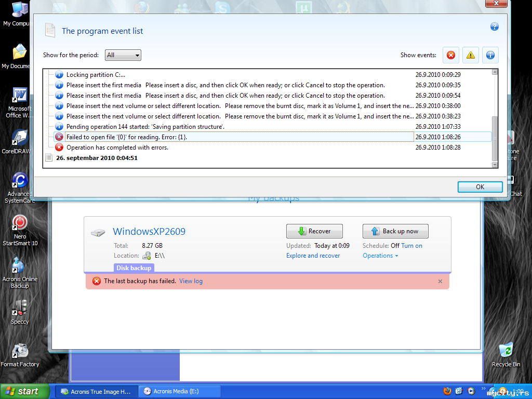Image resolution: width=532 pixels, height=399 pixels.
Task: Open the Start menu
Action: (x=25, y=391)
